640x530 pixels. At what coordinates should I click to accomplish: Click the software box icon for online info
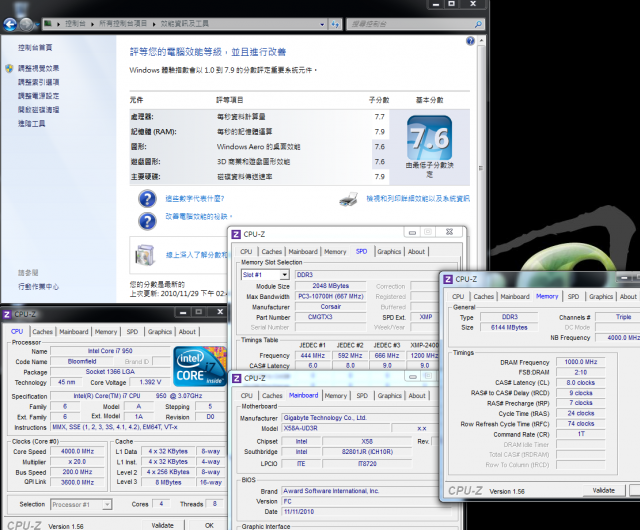[145, 255]
